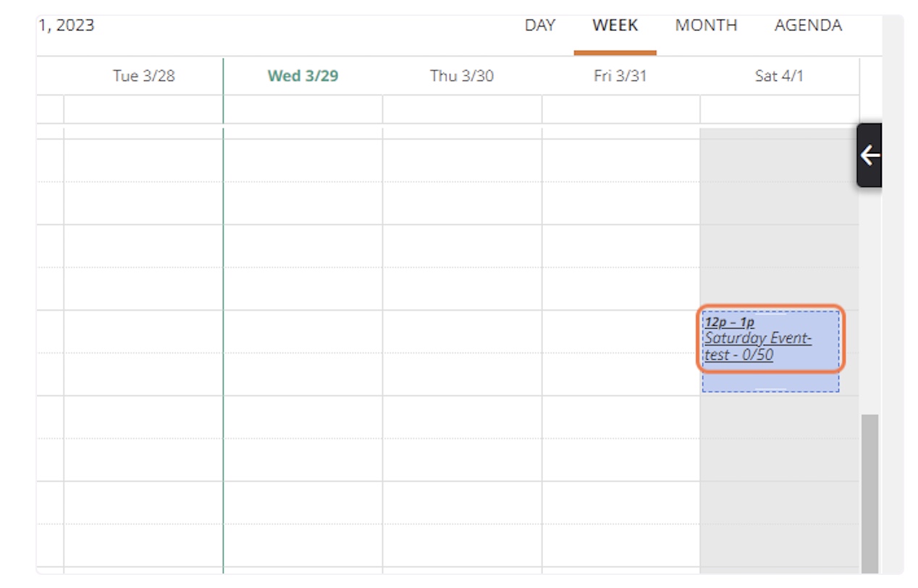Screen dimensions: 918x588
Task: Click the blue area below Saturday event text
Action: coord(770,382)
